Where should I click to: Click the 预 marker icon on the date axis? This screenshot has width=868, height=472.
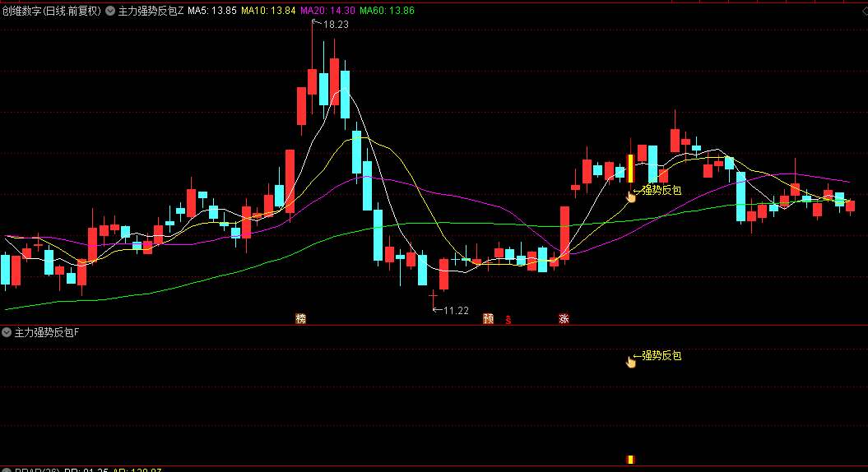pos(488,319)
